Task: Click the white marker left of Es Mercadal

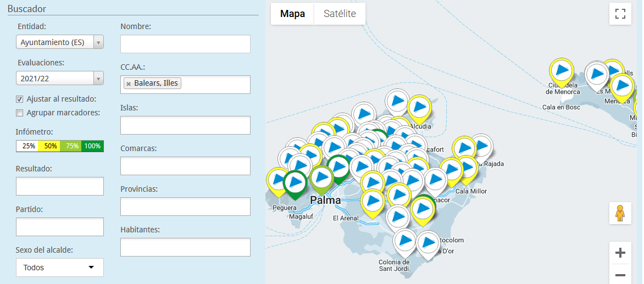Action: click(x=596, y=76)
